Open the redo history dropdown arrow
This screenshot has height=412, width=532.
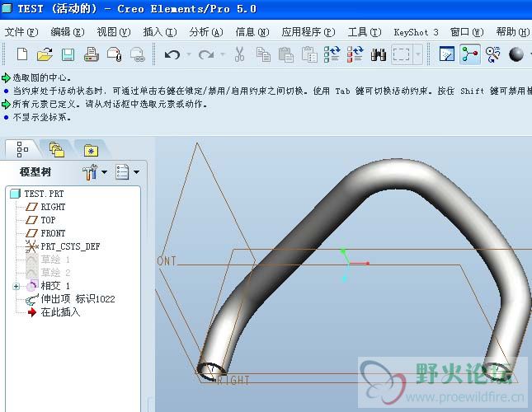click(x=223, y=54)
